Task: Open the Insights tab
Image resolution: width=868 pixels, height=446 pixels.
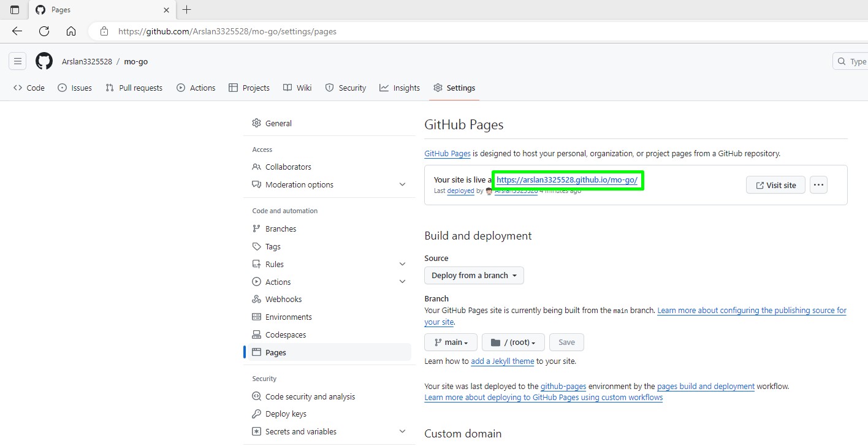Action: 400,88
